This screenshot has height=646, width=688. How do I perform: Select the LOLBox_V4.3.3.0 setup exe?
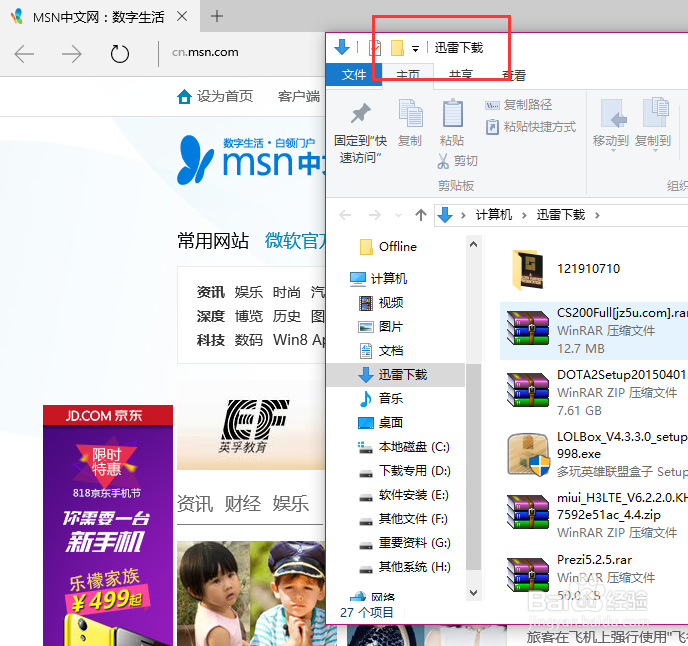(x=594, y=454)
